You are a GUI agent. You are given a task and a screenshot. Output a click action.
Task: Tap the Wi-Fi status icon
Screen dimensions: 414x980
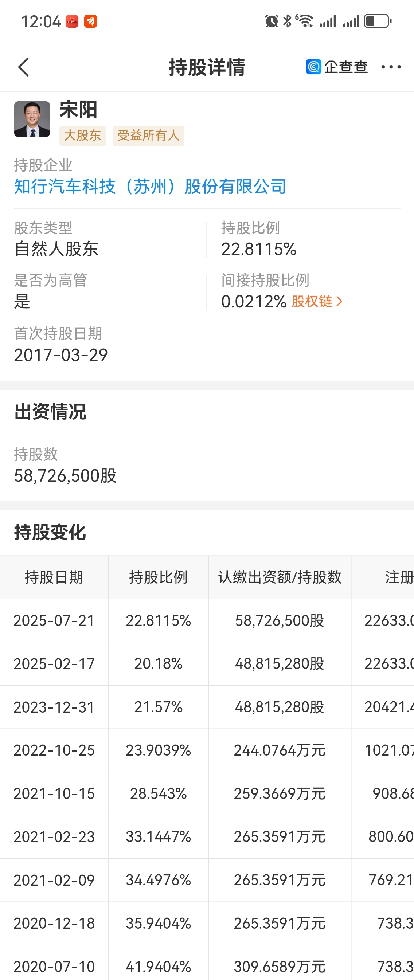(x=304, y=21)
